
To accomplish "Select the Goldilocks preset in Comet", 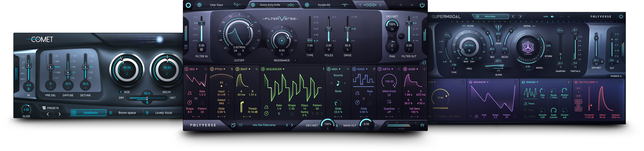I will pyautogui.click(x=90, y=113).
